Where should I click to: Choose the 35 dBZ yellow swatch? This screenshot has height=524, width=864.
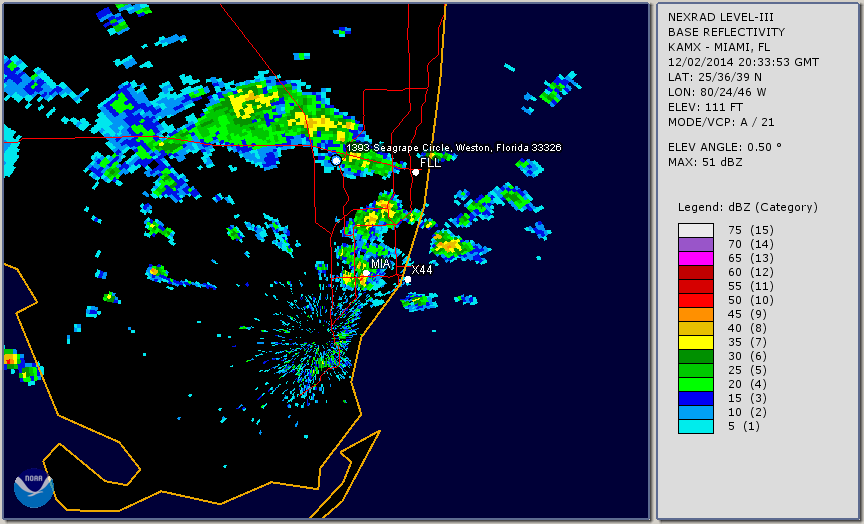point(696,342)
